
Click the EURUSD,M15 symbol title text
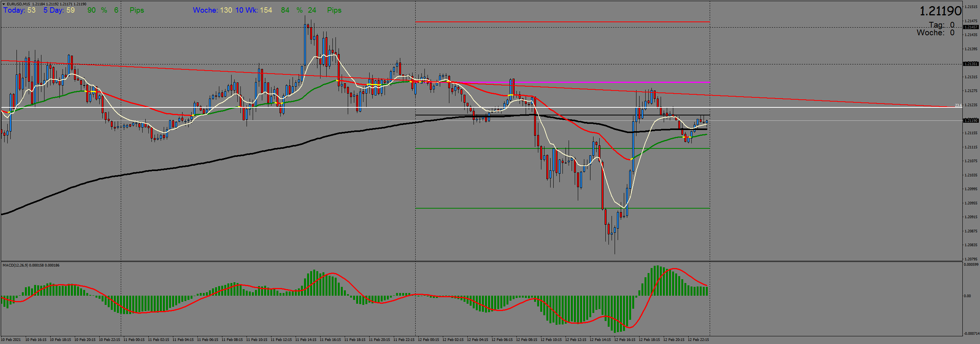tap(18, 4)
